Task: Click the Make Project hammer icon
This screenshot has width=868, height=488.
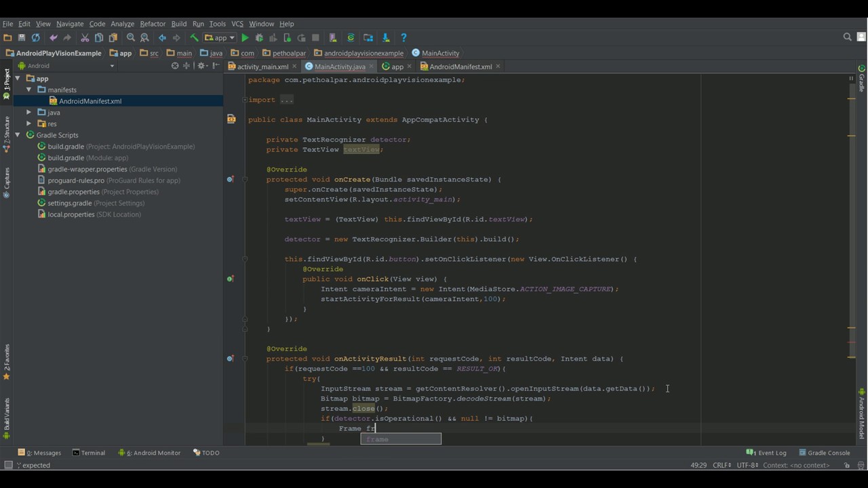Action: pyautogui.click(x=194, y=38)
